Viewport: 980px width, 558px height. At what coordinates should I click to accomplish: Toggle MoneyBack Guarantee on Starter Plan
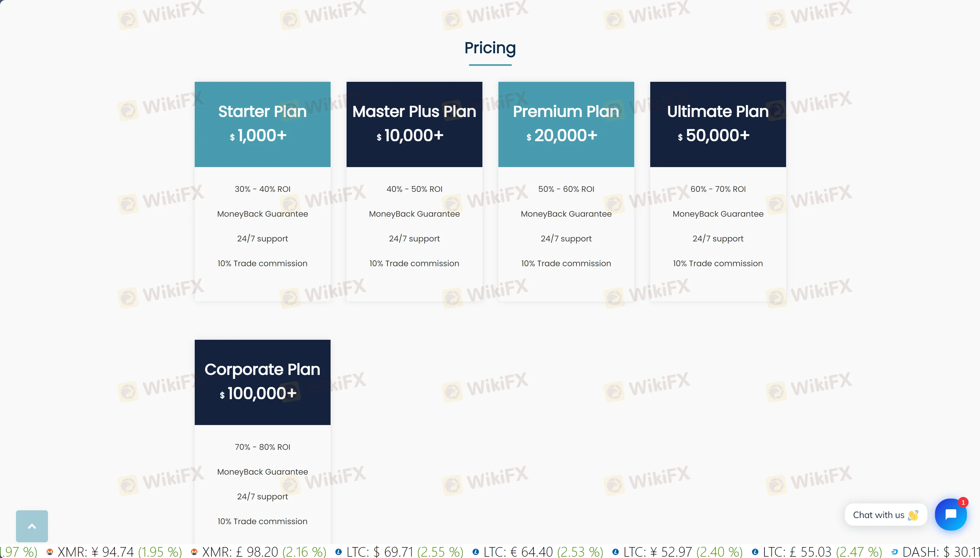point(262,213)
